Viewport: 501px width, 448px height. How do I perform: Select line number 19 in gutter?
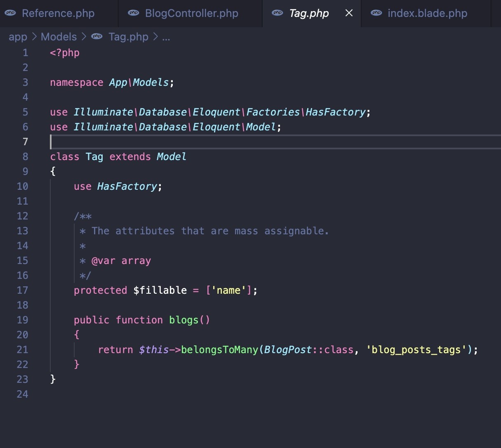tap(23, 320)
